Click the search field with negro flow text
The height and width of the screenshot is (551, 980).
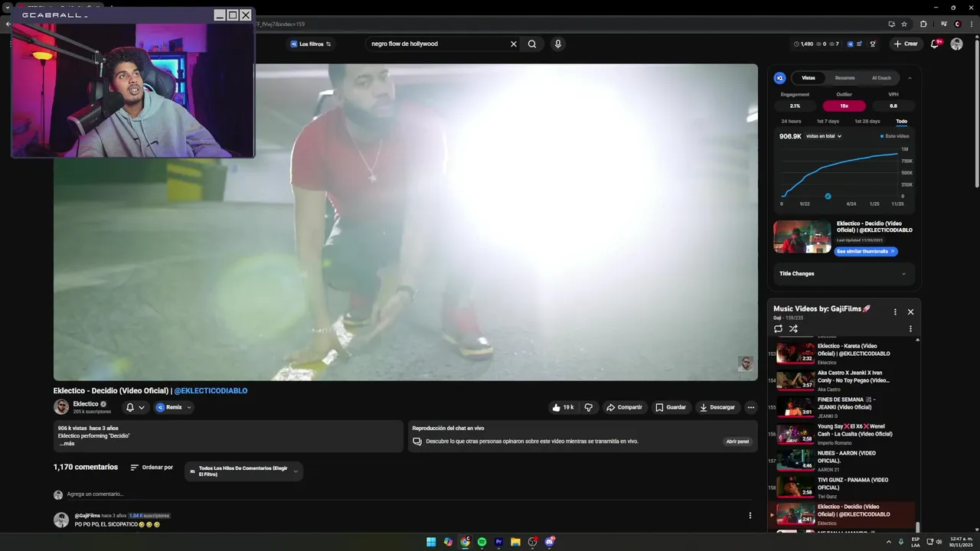[436, 44]
